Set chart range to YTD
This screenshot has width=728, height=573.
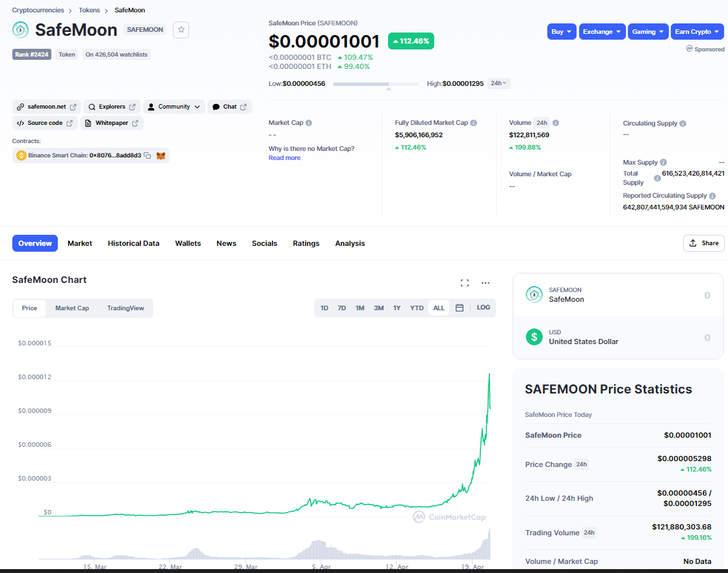(417, 308)
